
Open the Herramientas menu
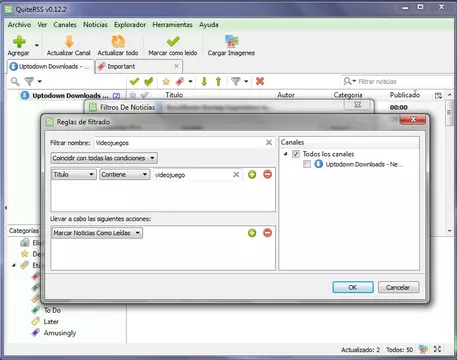click(172, 25)
